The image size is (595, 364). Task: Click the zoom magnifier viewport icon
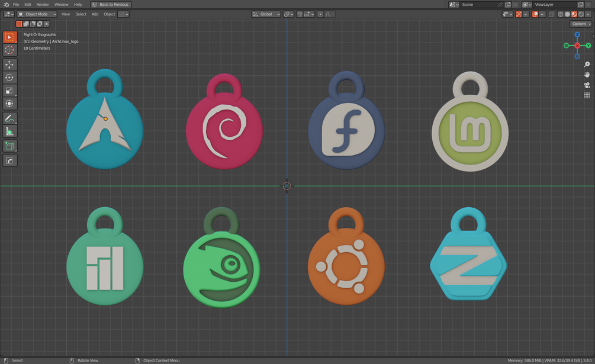[x=587, y=65]
